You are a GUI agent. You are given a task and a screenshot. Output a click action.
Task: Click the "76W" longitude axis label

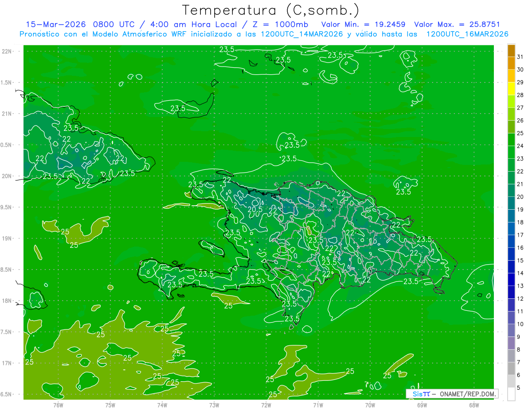point(58,405)
